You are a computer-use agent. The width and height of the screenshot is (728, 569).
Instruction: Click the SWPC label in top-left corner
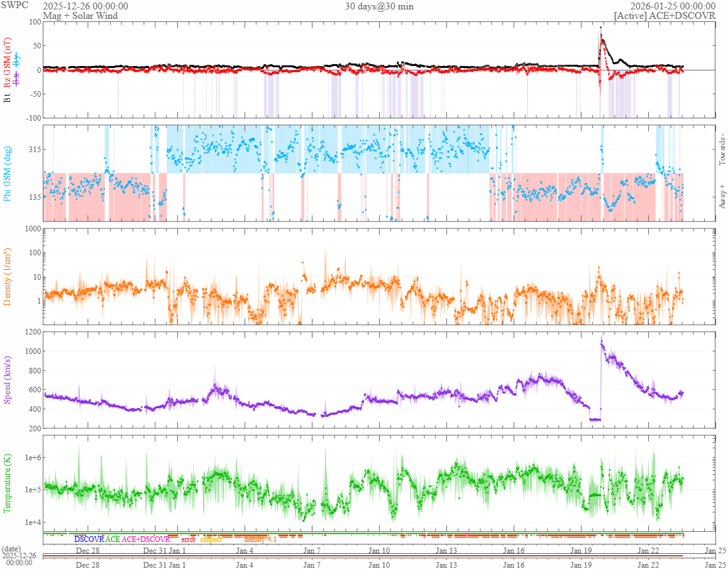13,6
